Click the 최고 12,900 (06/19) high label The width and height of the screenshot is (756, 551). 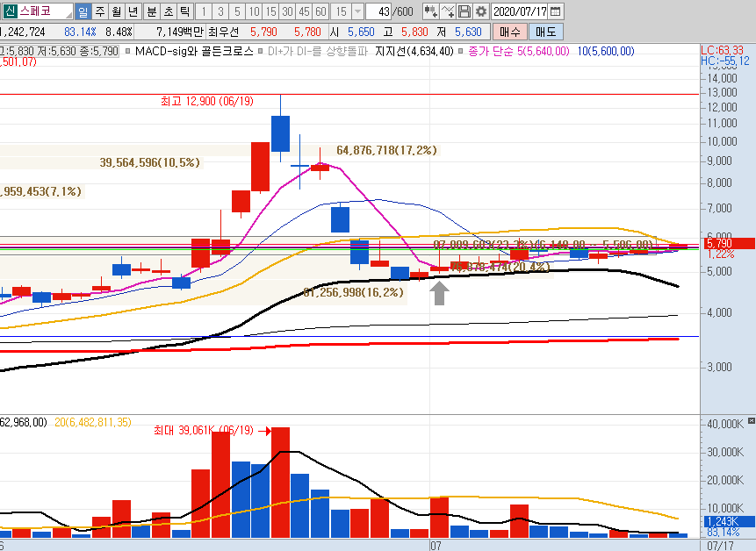[207, 101]
